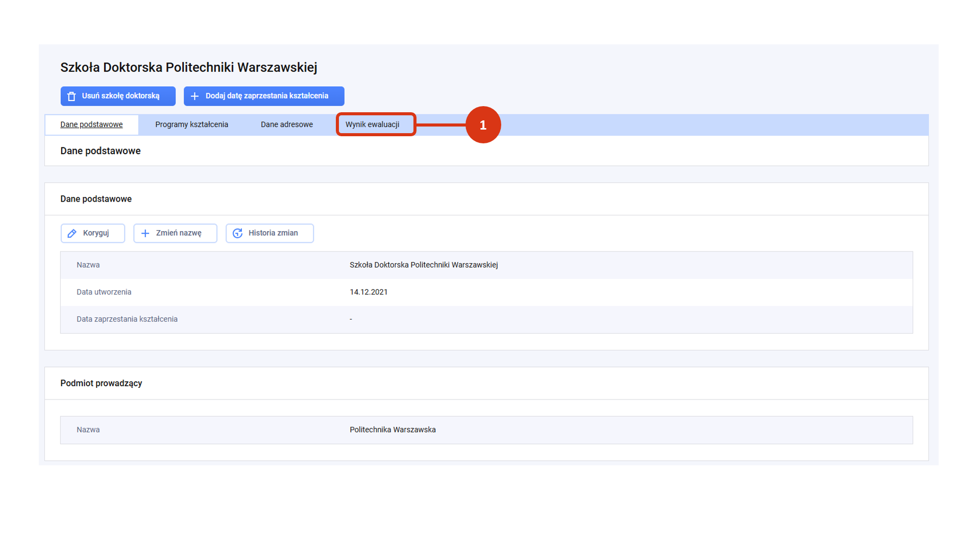Open the Dane podstawowe tab
This screenshot has width=980, height=551.
coord(91,124)
